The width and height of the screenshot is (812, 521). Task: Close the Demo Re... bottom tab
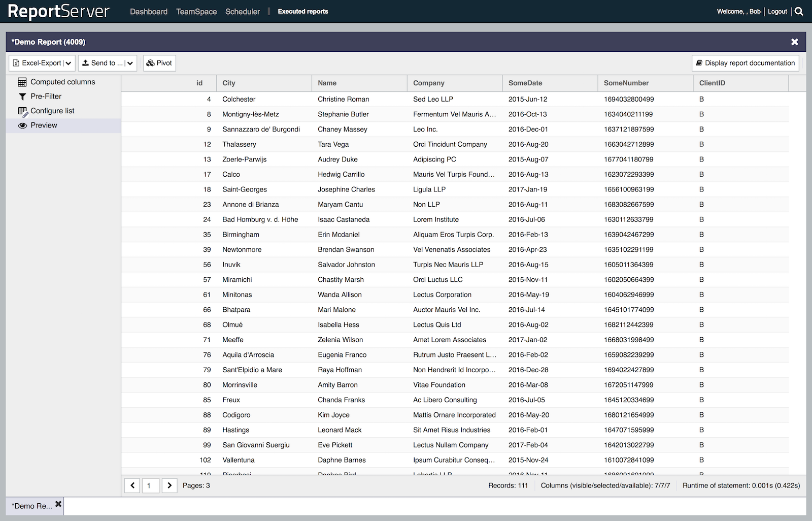[x=58, y=504]
